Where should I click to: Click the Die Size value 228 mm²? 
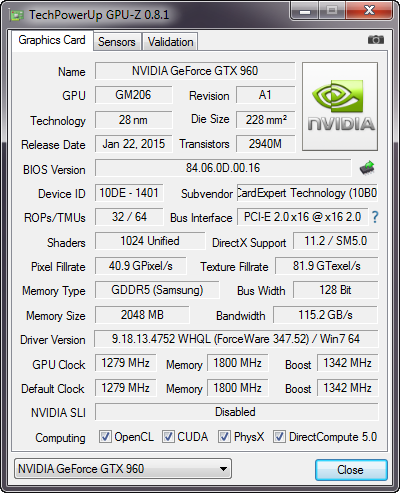pyautogui.click(x=266, y=120)
